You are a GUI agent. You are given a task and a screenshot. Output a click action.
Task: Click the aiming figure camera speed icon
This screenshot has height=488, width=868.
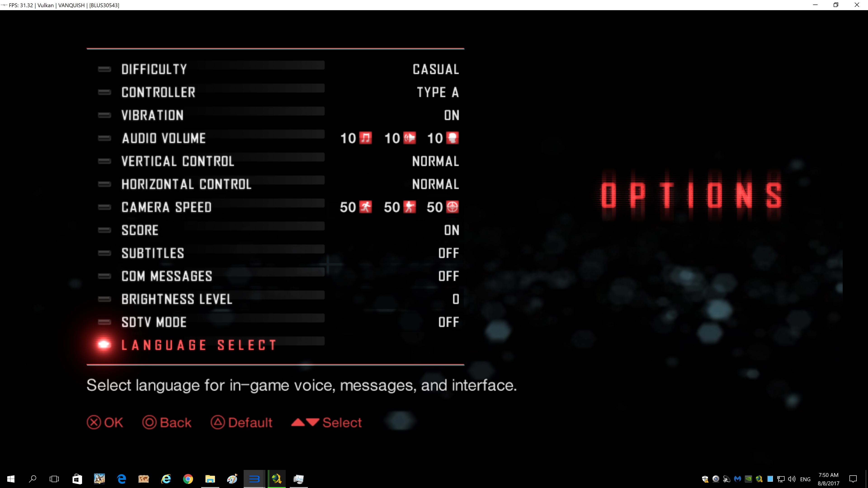pyautogui.click(x=409, y=207)
